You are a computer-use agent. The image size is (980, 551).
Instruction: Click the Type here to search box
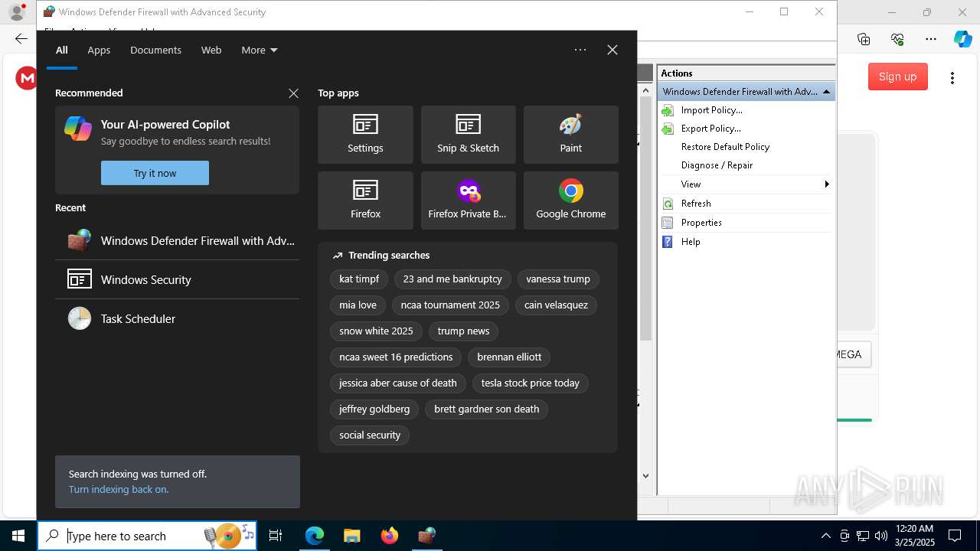(x=147, y=536)
